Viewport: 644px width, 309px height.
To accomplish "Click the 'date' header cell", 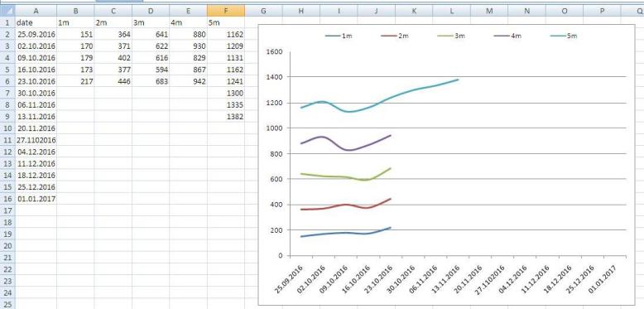I will pyautogui.click(x=36, y=23).
